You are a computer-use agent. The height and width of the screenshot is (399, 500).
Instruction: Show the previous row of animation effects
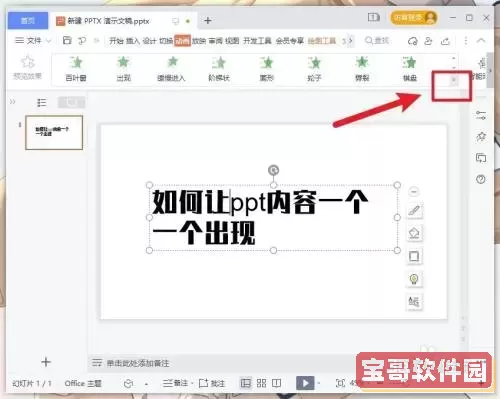click(453, 58)
